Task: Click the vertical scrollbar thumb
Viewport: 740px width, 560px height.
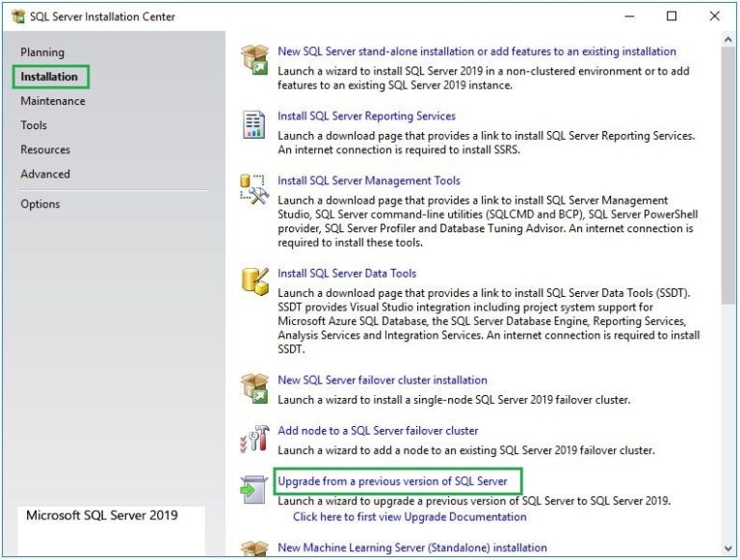Action: 727,175
